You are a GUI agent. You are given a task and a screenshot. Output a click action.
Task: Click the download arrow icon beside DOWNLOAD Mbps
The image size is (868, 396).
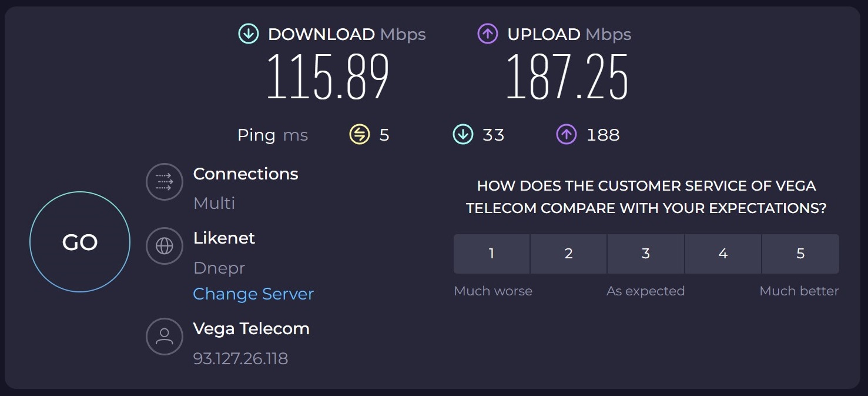pos(248,34)
